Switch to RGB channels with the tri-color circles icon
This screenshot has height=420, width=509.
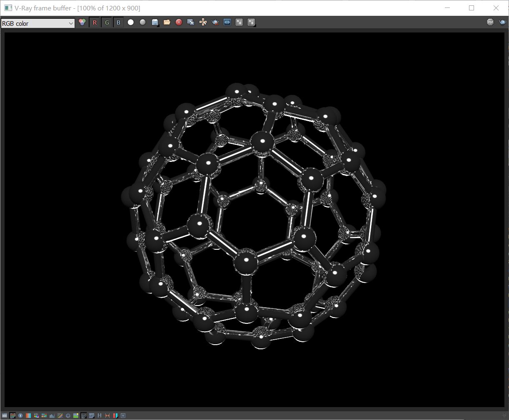pos(82,22)
